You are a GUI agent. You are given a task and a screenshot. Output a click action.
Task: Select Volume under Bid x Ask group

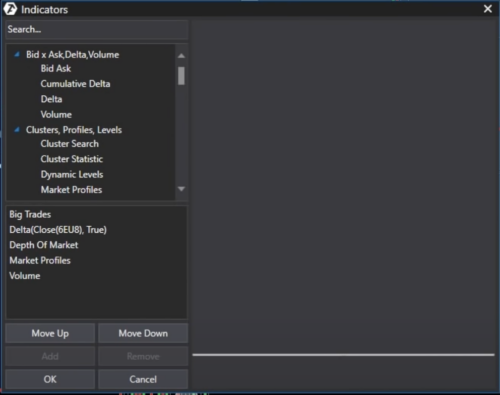point(56,115)
